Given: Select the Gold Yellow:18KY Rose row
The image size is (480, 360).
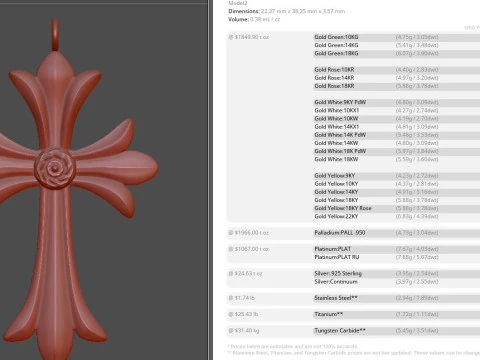Looking at the screenshot, I should point(397,208).
